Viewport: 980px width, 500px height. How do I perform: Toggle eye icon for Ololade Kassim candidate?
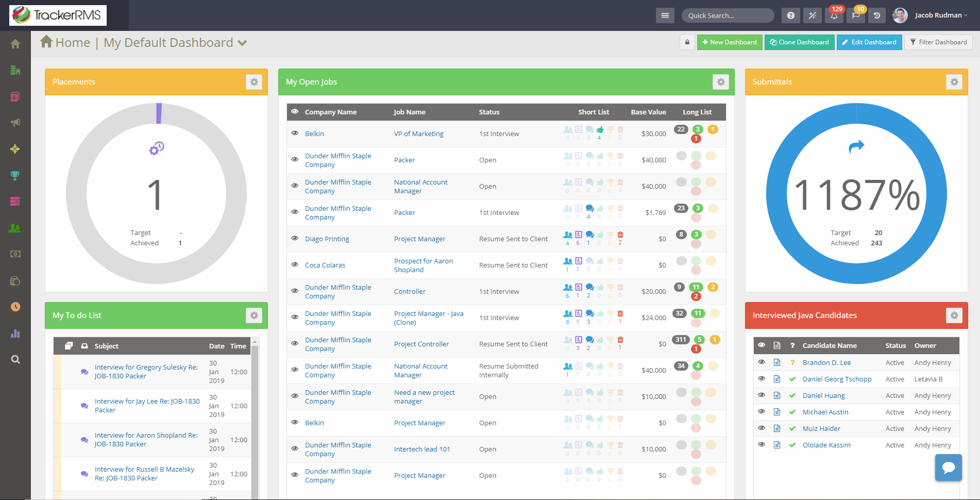pyautogui.click(x=762, y=445)
